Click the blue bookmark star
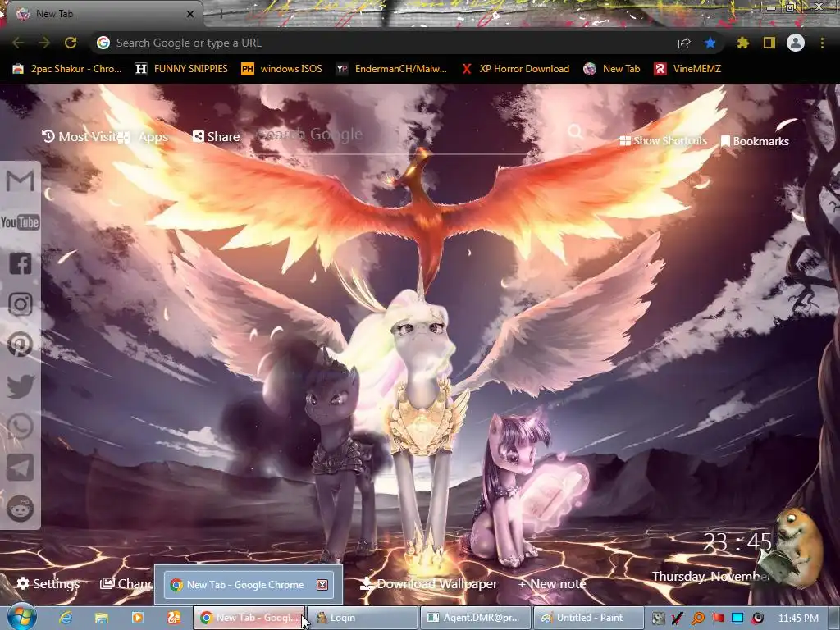Image resolution: width=840 pixels, height=630 pixels. pos(710,43)
